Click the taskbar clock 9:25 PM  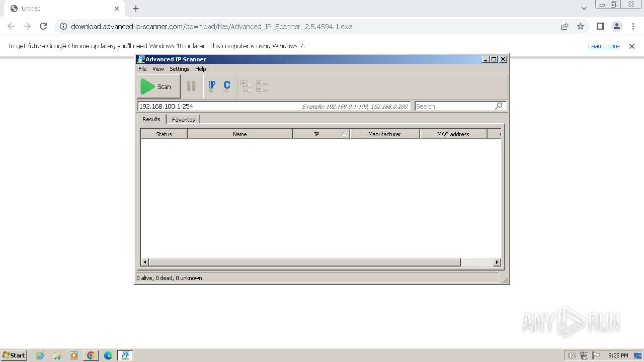pyautogui.click(x=618, y=355)
